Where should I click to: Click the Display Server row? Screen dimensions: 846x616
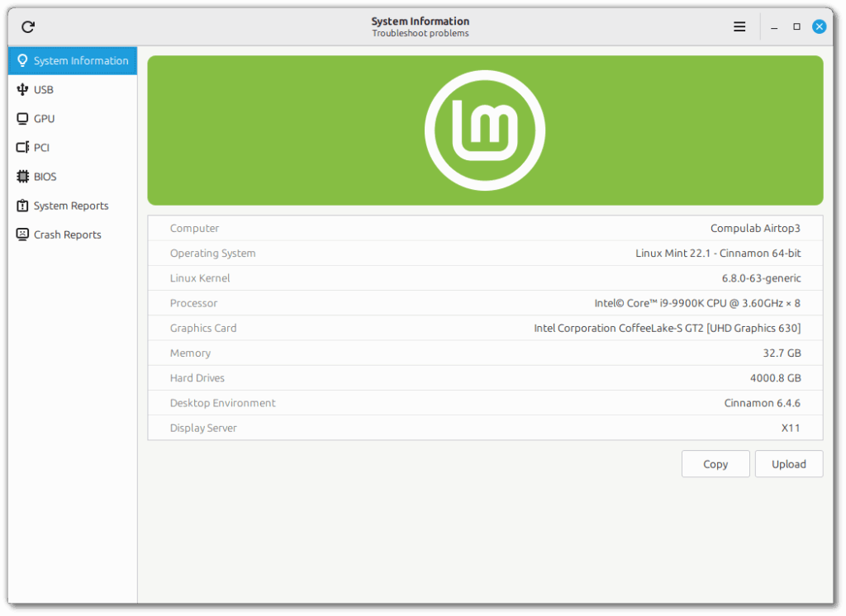pos(485,428)
